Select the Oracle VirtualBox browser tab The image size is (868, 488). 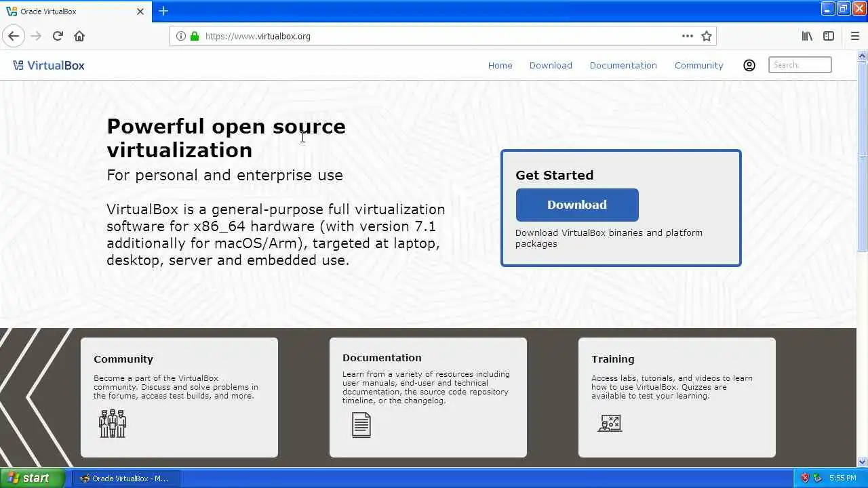click(x=75, y=12)
